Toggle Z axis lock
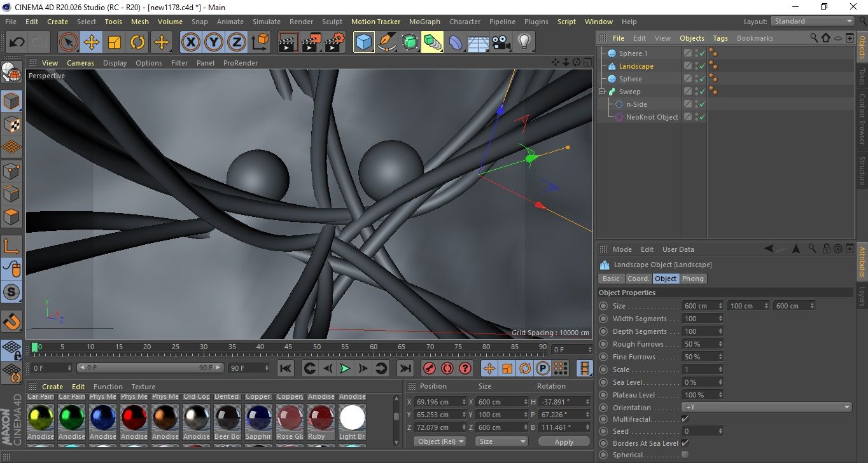 pos(237,43)
